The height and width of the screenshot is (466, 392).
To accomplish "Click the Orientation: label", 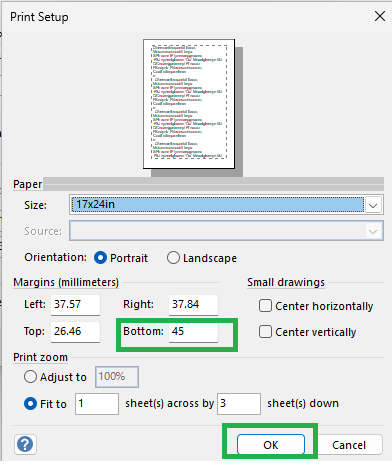I will click(x=55, y=257).
